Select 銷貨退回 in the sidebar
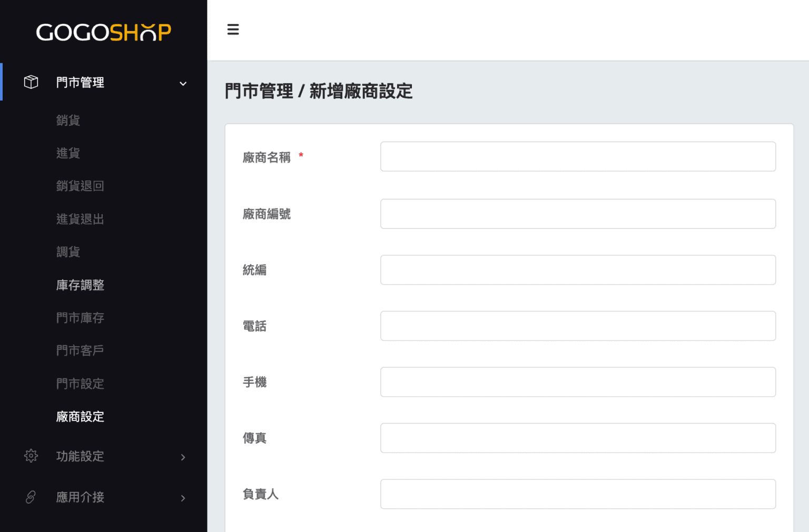Image resolution: width=809 pixels, height=532 pixels. (x=80, y=186)
